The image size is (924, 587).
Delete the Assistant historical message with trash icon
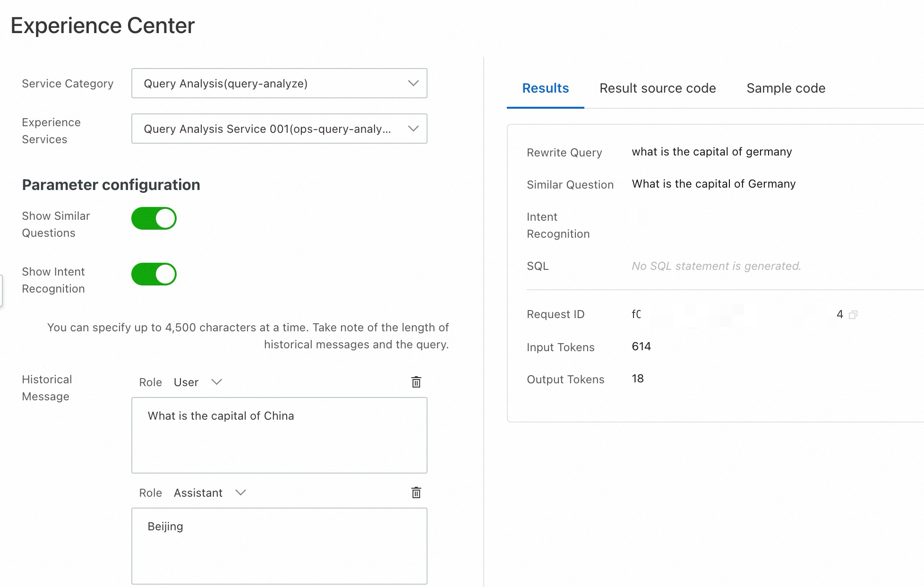tap(416, 492)
